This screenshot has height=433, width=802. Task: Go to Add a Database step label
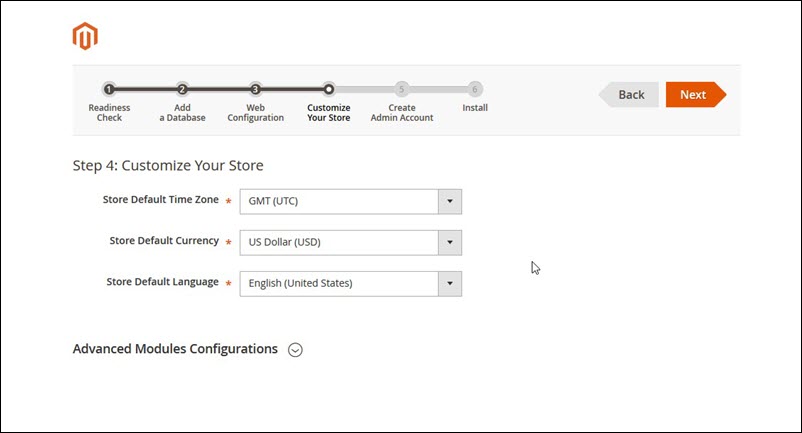pyautogui.click(x=182, y=112)
